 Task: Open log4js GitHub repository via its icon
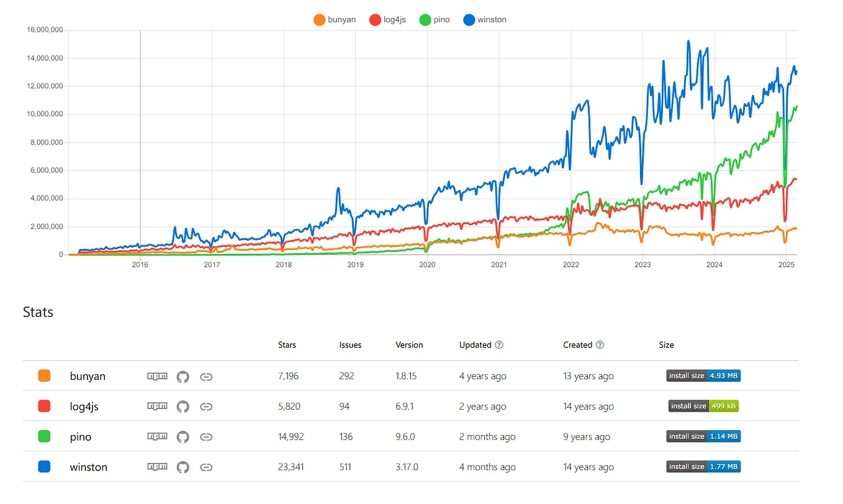[183, 406]
